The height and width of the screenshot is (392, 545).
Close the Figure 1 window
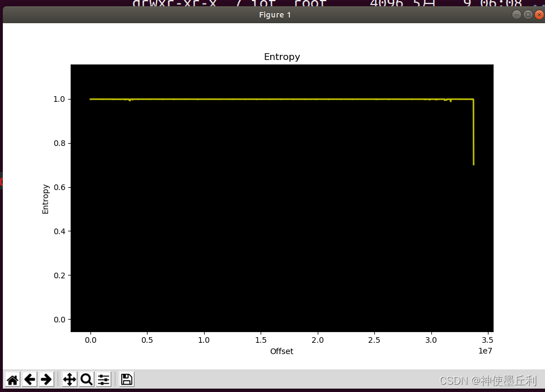[x=539, y=15]
